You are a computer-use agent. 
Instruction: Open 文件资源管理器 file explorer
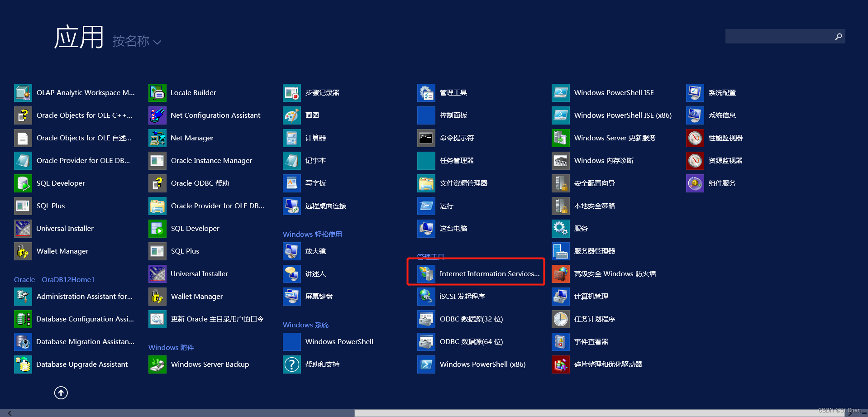point(453,183)
